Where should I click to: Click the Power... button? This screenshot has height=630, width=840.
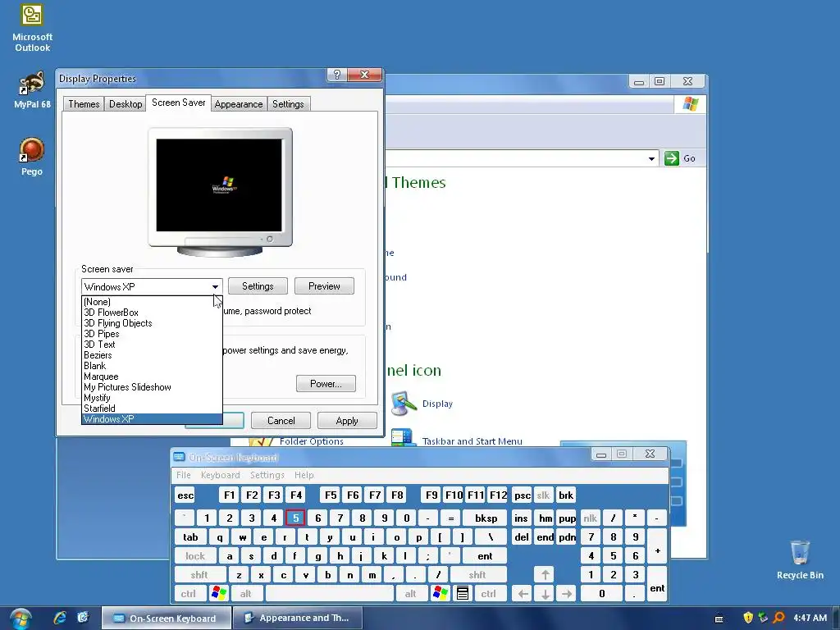(x=326, y=384)
